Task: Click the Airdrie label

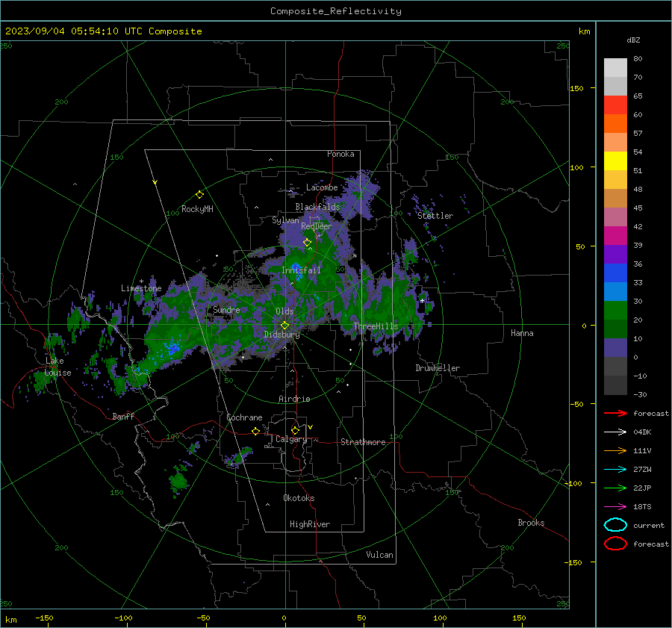Action: tap(294, 399)
